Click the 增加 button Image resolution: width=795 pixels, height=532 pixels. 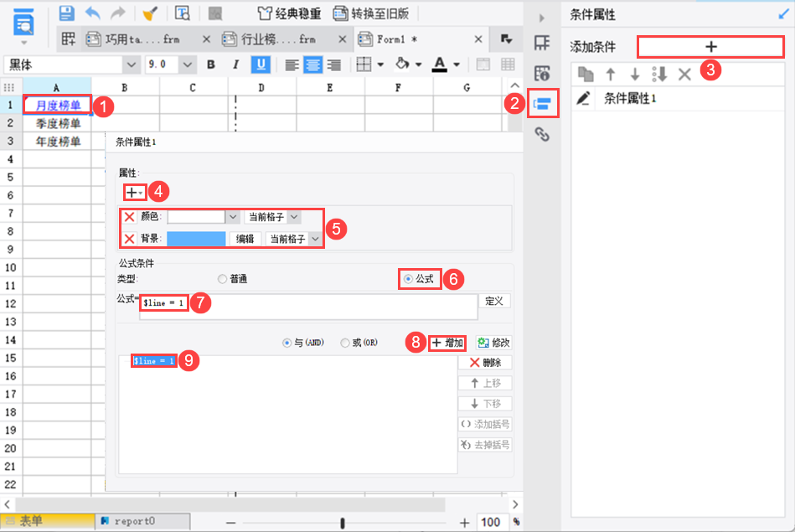click(447, 343)
